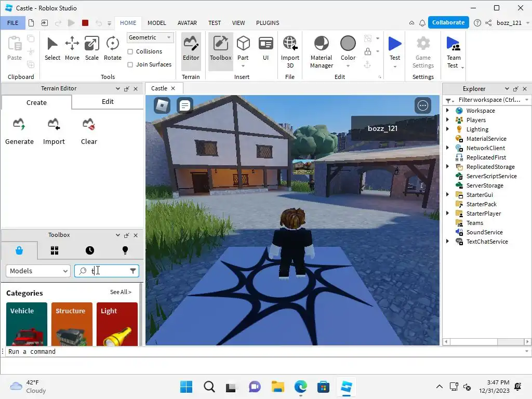Choose the Scale tool
The width and height of the screenshot is (532, 399).
tap(91, 49)
